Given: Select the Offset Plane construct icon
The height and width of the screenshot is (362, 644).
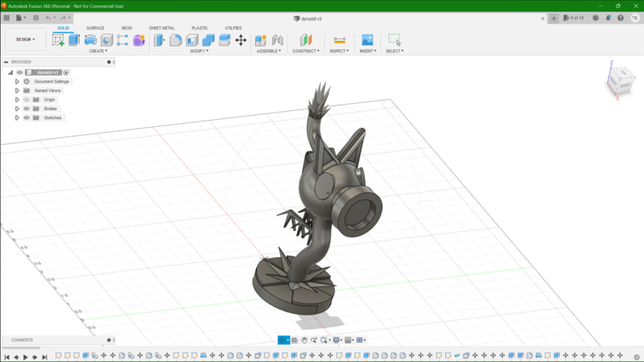Looking at the screenshot, I should point(306,39).
